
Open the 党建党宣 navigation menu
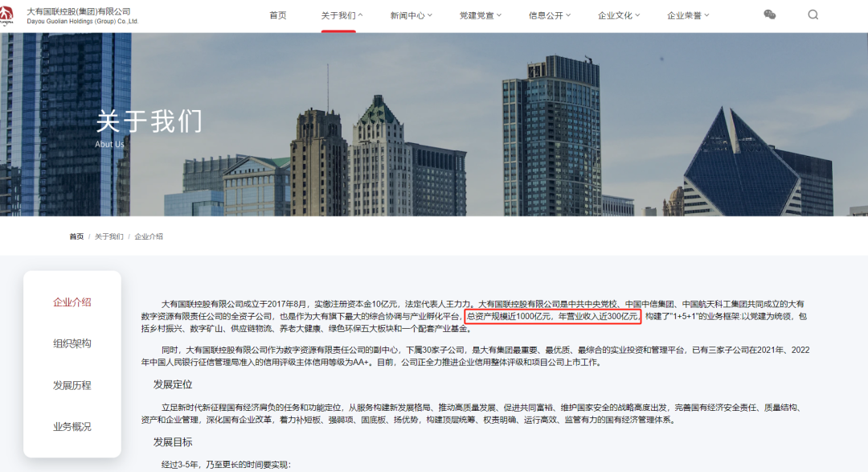click(477, 15)
